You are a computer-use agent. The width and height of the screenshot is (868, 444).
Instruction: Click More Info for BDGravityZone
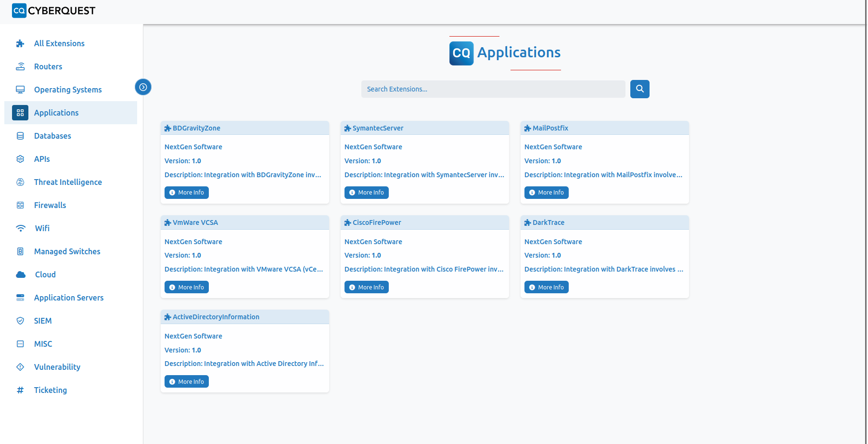coord(187,193)
